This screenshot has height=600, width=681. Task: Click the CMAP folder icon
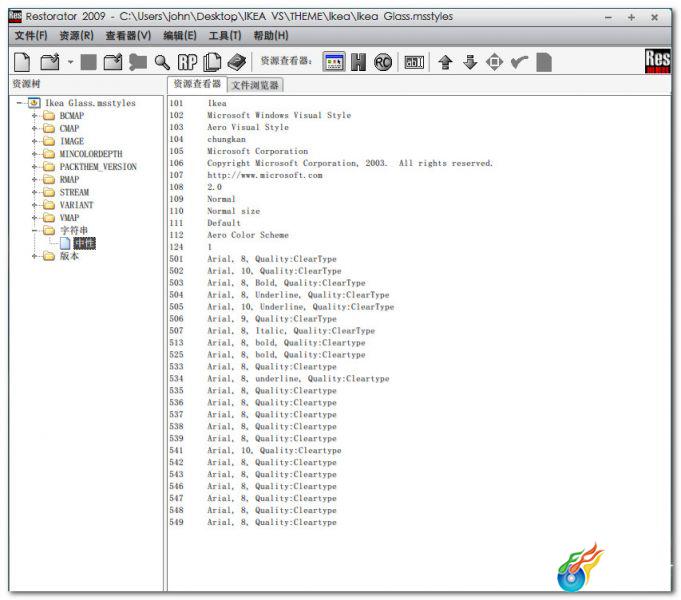point(49,128)
